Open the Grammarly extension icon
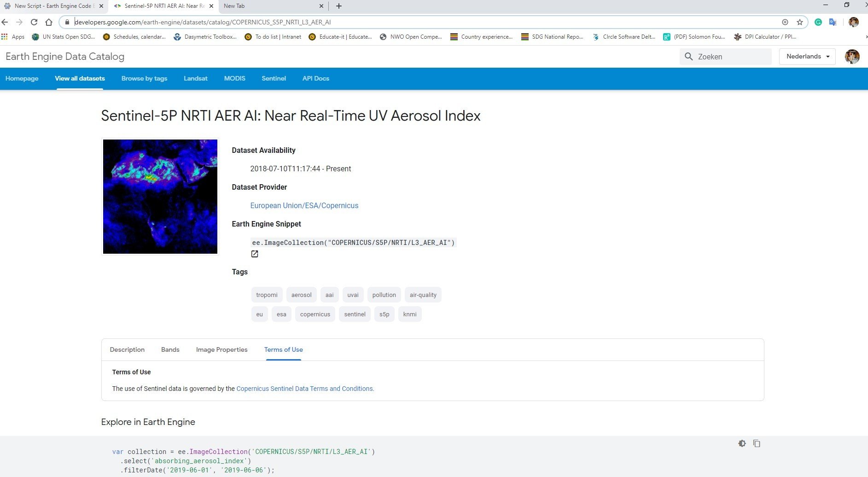 (818, 22)
